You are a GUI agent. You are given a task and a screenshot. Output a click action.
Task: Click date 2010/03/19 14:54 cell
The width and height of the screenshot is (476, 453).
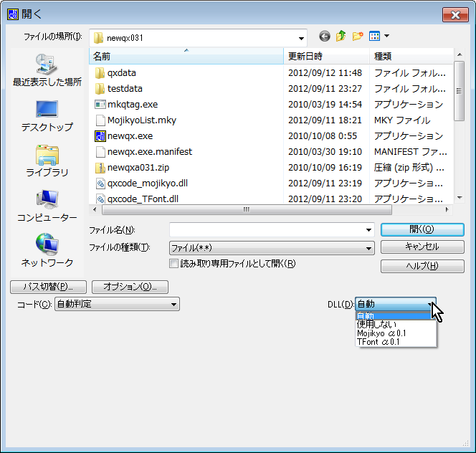click(x=325, y=105)
